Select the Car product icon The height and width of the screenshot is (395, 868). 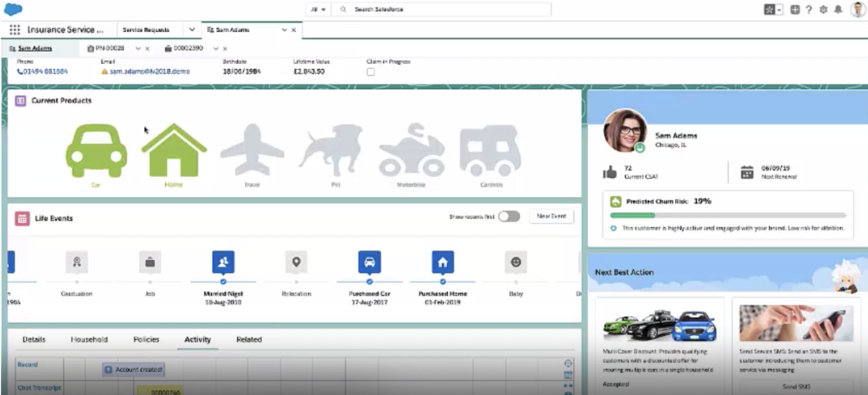[97, 151]
